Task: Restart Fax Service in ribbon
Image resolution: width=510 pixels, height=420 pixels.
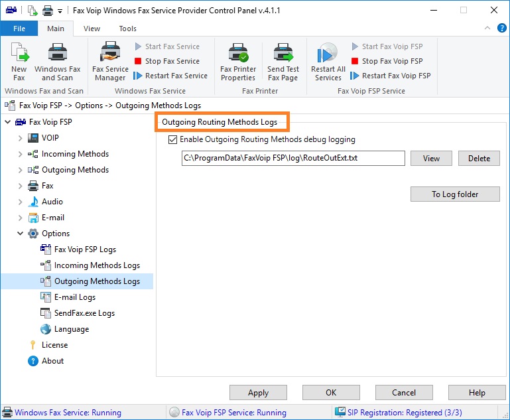Action: 170,76
